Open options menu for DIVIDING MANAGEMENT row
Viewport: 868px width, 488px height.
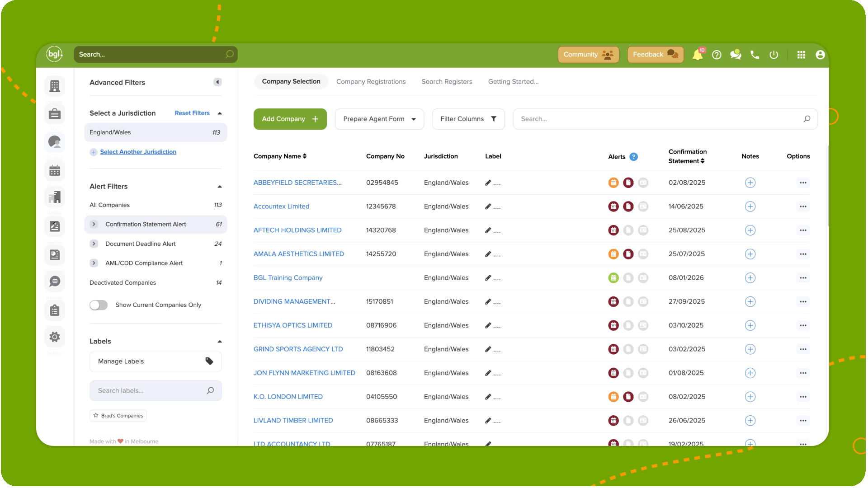point(803,302)
